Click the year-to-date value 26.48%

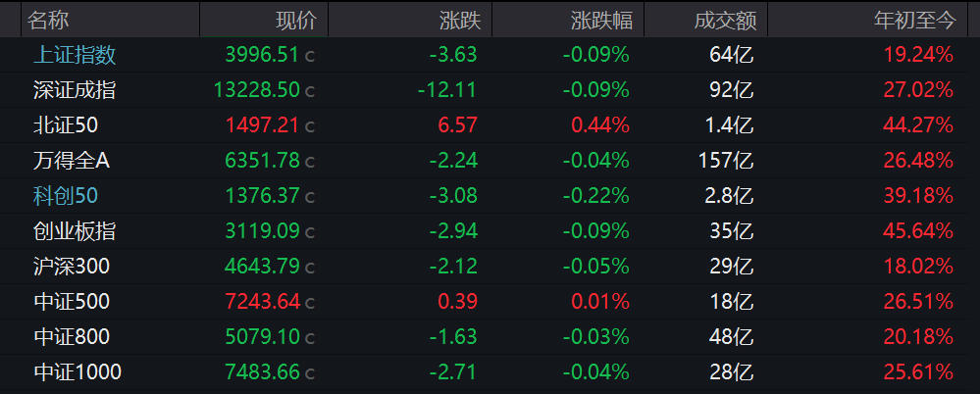click(918, 161)
